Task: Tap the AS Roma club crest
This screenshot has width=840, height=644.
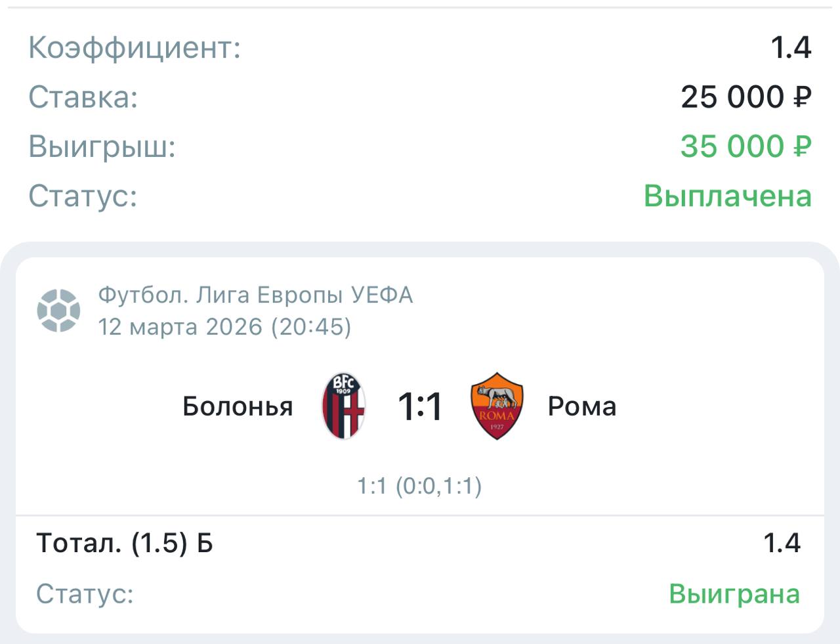Action: pyautogui.click(x=497, y=406)
